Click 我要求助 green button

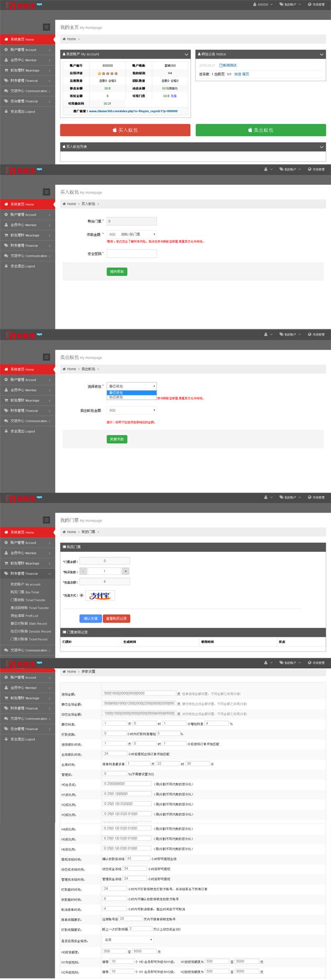click(117, 439)
